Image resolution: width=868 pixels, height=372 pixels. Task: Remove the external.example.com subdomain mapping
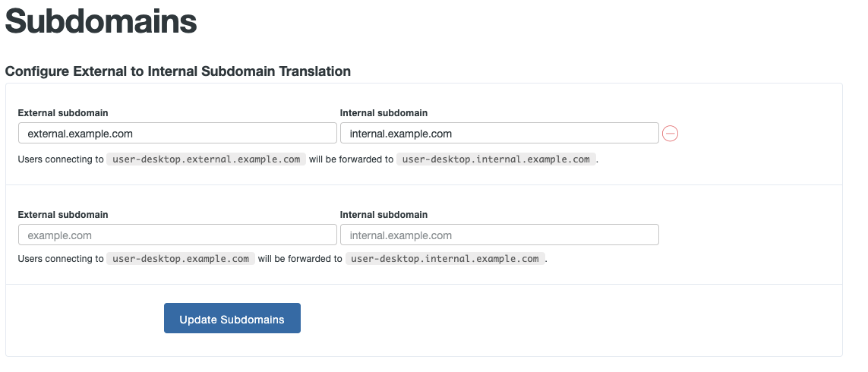[x=670, y=134]
